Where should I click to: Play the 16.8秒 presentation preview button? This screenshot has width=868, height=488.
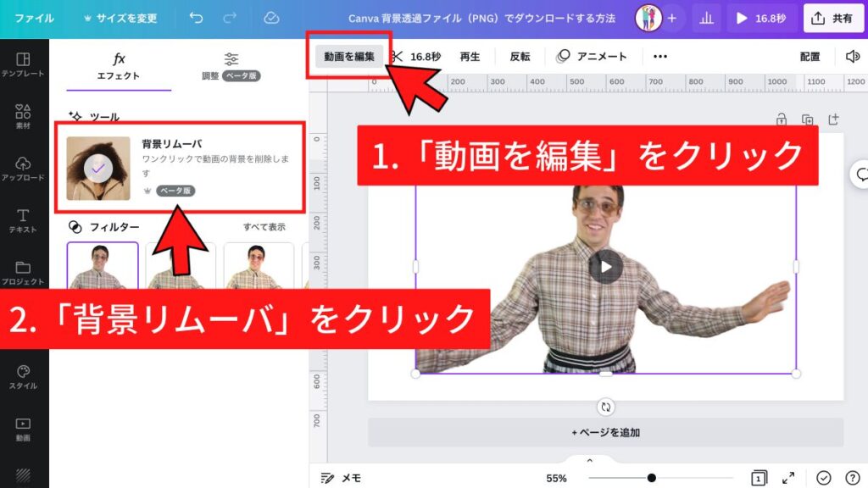[761, 19]
